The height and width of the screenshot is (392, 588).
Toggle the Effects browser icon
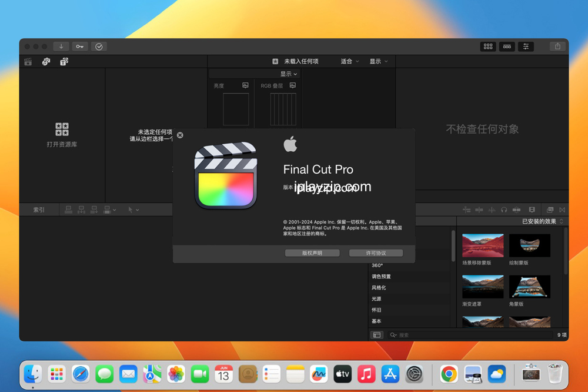tap(550, 210)
